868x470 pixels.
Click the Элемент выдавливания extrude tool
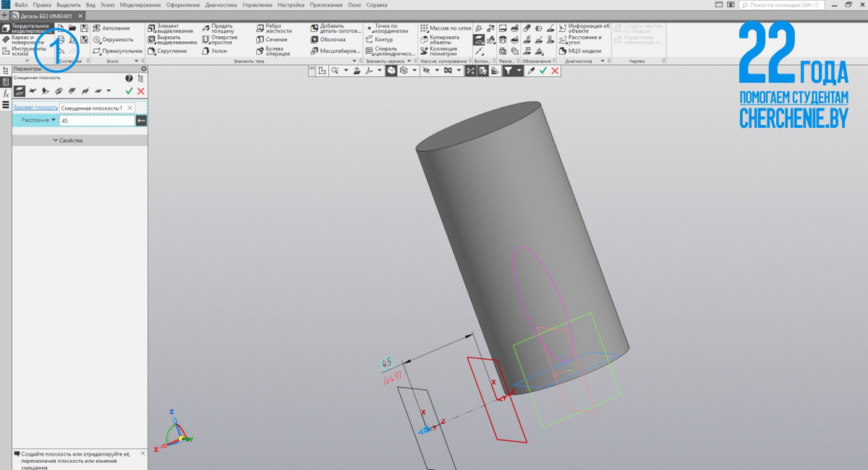click(x=171, y=28)
